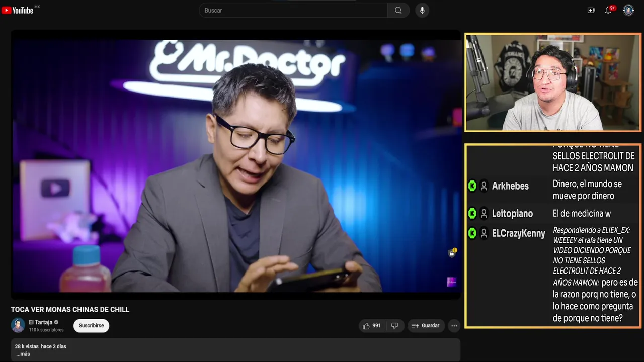This screenshot has width=644, height=362.
Task: Click the user icon beside Leitopiano
Action: click(484, 214)
